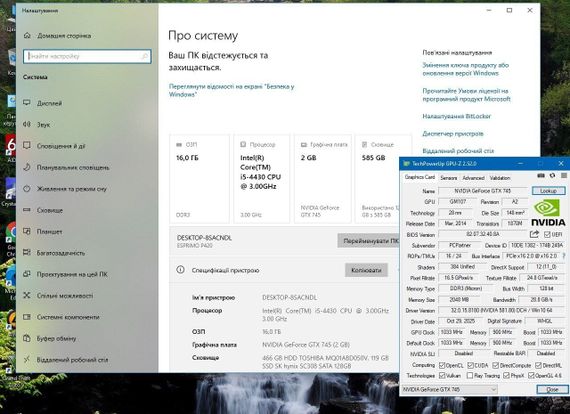Switch to the Advanced tab in GPU-Z
The height and width of the screenshot is (414, 570).
(x=473, y=178)
